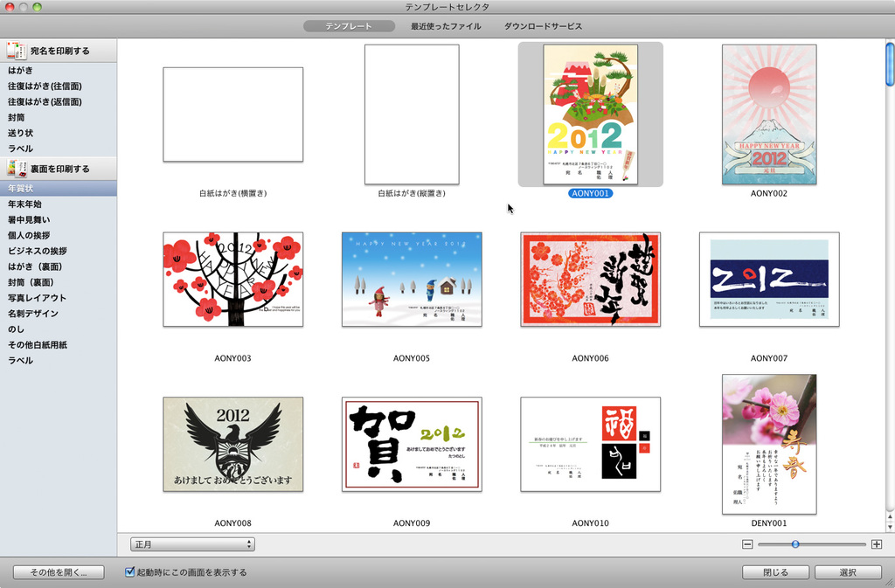Select 暑中見舞い in the sidebar
This screenshot has height=588, width=895.
coord(29,219)
